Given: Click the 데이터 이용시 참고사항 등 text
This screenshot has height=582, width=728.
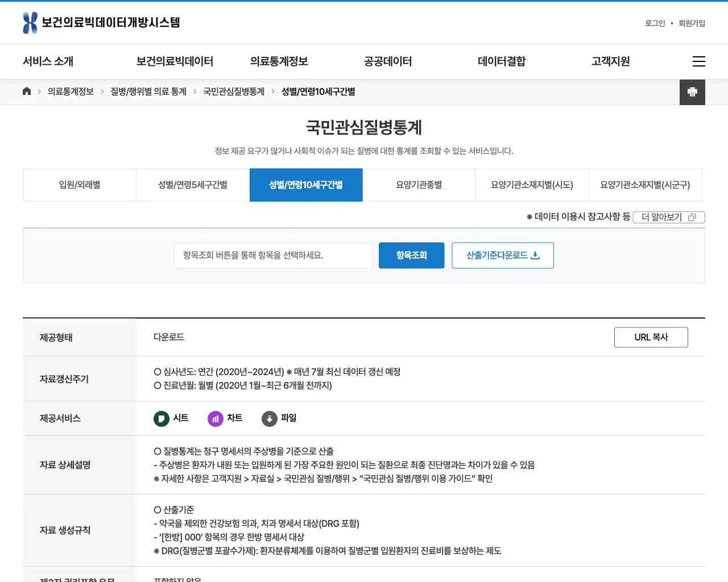Looking at the screenshot, I should pos(579,217).
